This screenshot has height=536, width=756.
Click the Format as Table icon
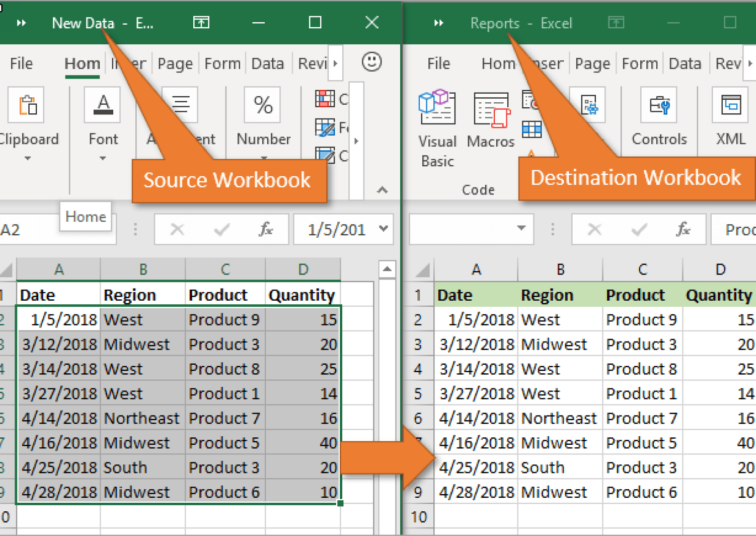[326, 127]
